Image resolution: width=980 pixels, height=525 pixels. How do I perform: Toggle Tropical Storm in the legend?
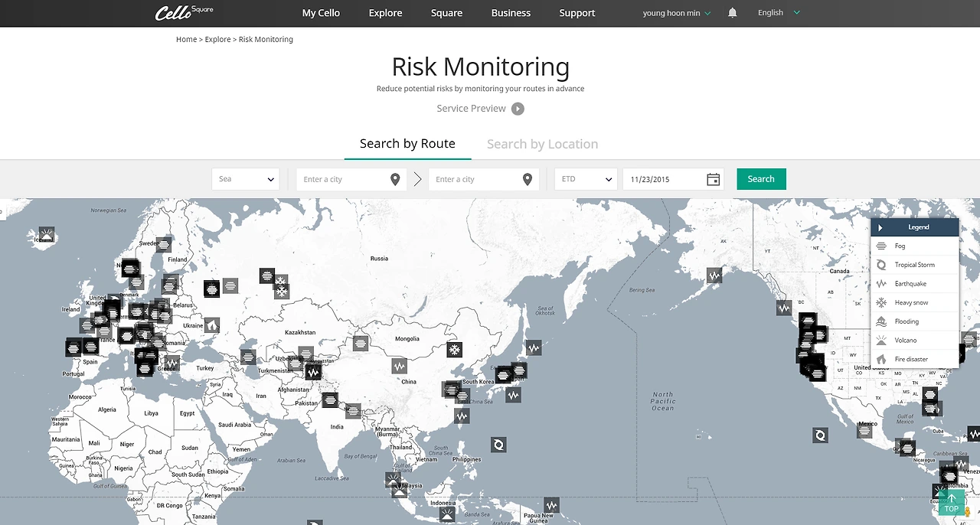pyautogui.click(x=914, y=265)
